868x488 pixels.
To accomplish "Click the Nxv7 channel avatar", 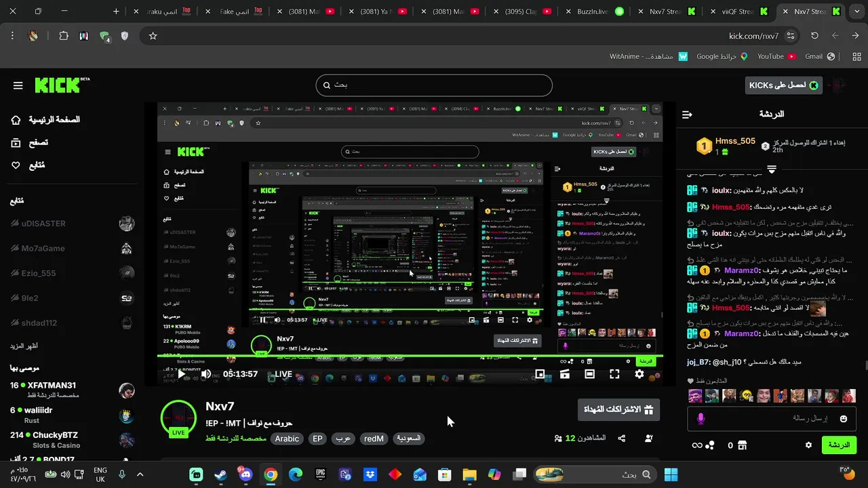I will coord(178,419).
